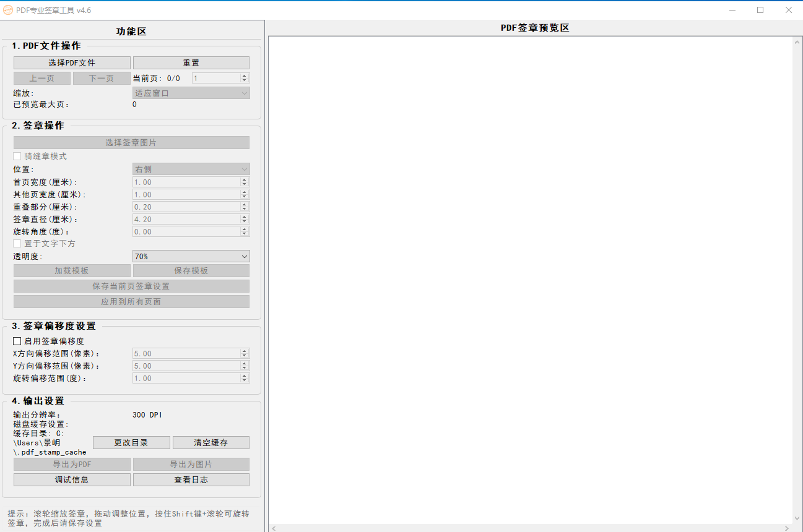Open the 透明度 70% dropdown
803x532 pixels.
pyautogui.click(x=191, y=256)
